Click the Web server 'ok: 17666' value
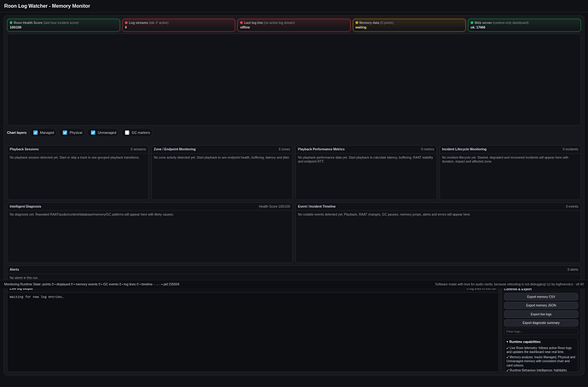The width and height of the screenshot is (588, 387). coord(478,27)
